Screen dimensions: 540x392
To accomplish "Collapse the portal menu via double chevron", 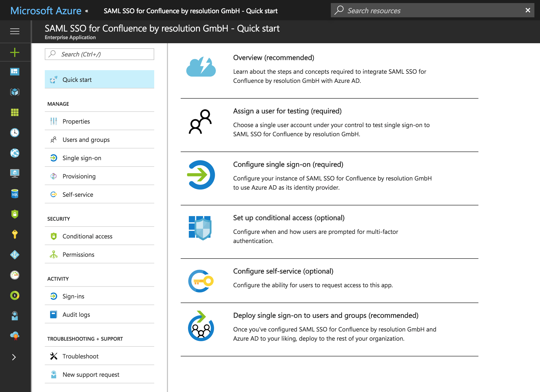I will [87, 11].
